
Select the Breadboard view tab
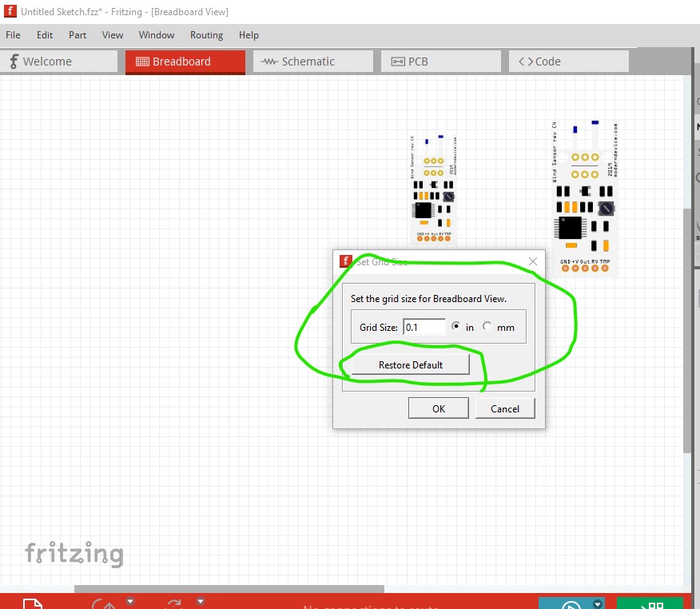coord(185,62)
